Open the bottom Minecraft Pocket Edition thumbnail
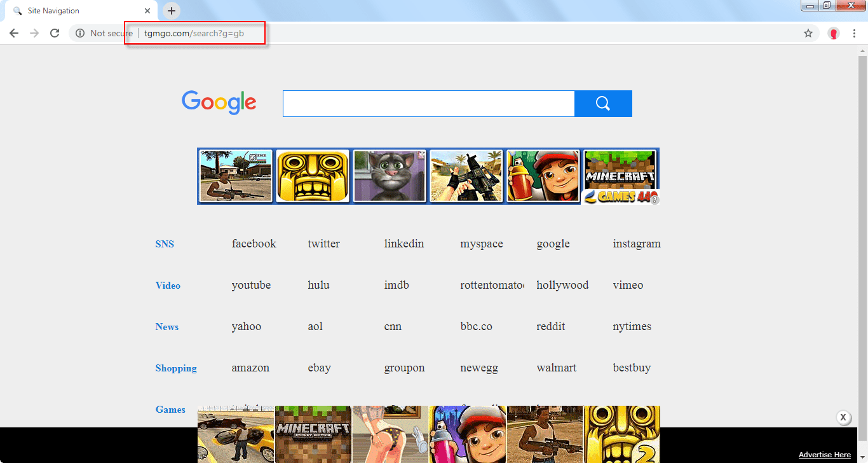 [x=313, y=434]
